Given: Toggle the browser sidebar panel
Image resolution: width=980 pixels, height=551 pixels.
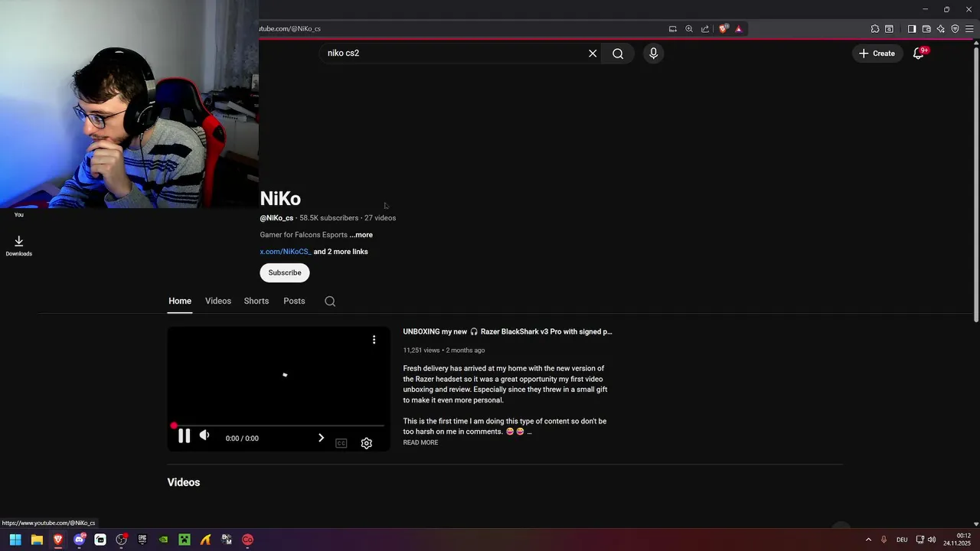Looking at the screenshot, I should [x=912, y=29].
